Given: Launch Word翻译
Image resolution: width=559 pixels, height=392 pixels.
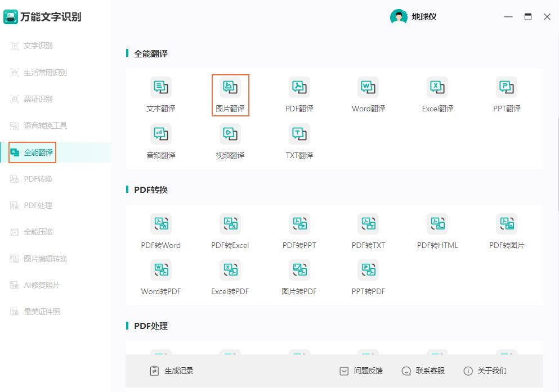Looking at the screenshot, I should click(x=368, y=93).
